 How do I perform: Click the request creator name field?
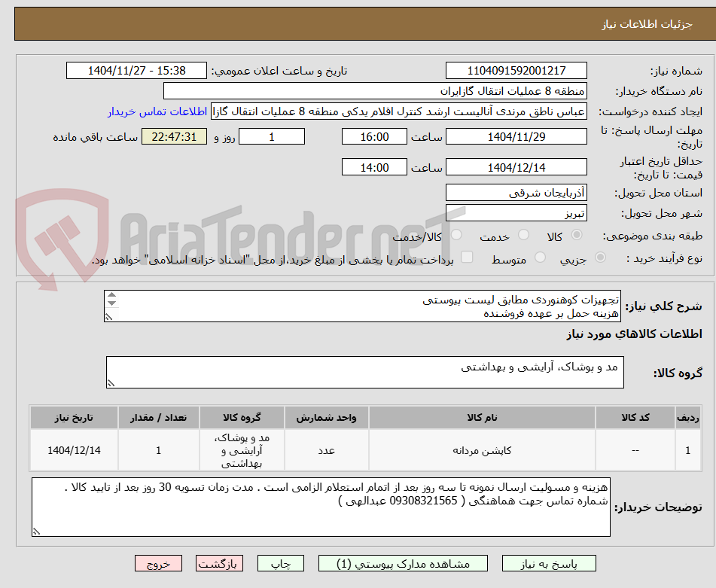click(398, 112)
